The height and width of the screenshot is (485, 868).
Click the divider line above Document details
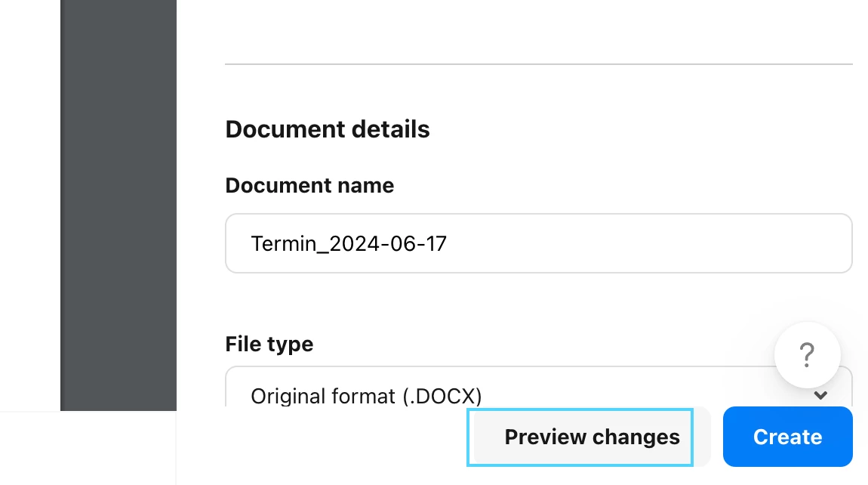tap(539, 64)
